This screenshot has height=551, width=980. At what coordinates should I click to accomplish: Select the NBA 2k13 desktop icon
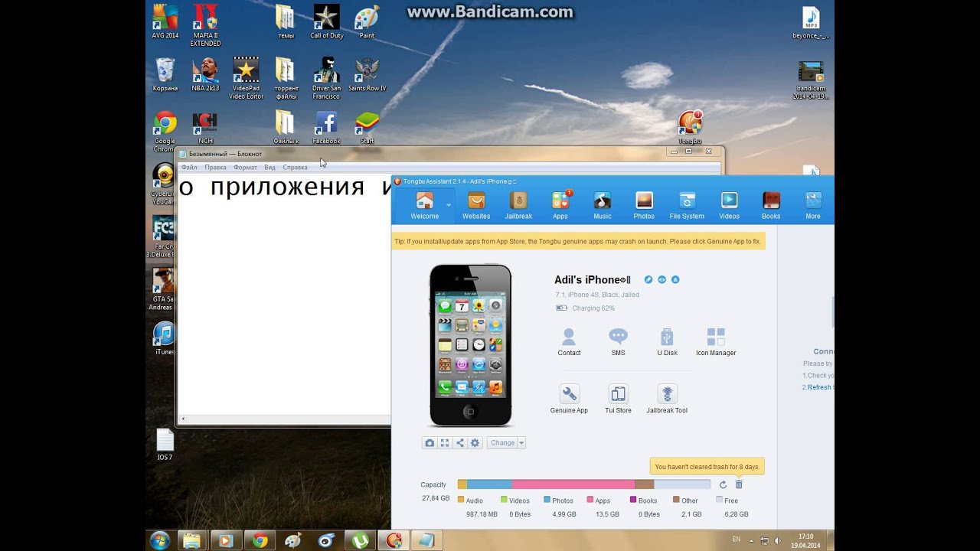pyautogui.click(x=205, y=74)
